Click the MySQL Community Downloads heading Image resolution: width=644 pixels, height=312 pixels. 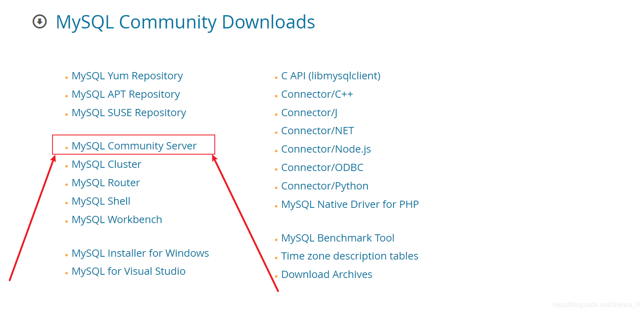pyautogui.click(x=185, y=22)
